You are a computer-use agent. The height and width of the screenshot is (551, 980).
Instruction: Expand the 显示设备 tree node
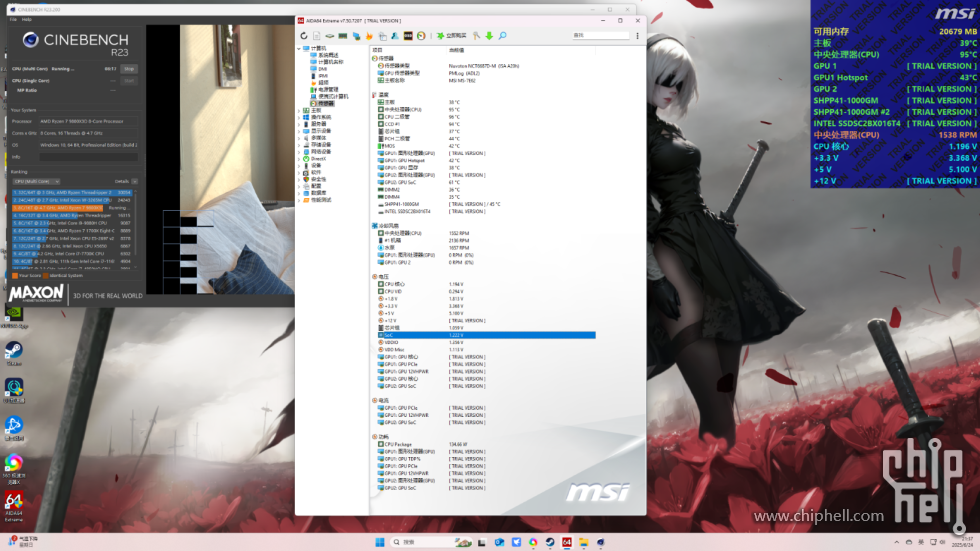299,131
